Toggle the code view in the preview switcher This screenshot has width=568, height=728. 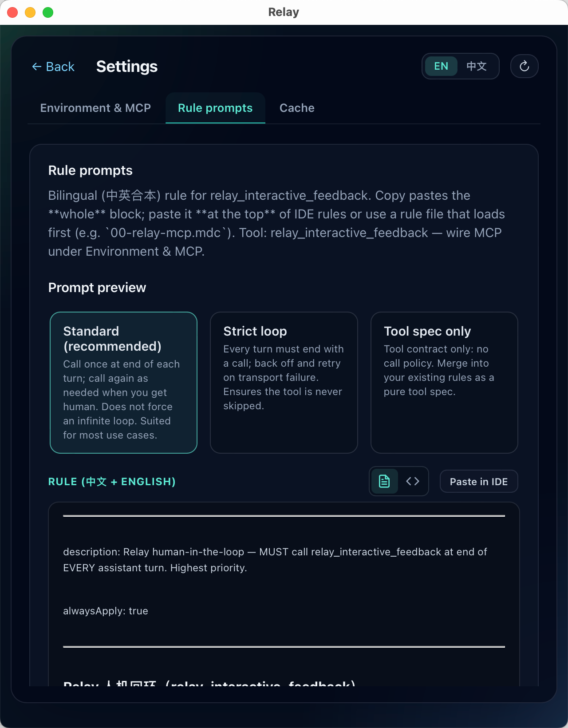pyautogui.click(x=412, y=481)
